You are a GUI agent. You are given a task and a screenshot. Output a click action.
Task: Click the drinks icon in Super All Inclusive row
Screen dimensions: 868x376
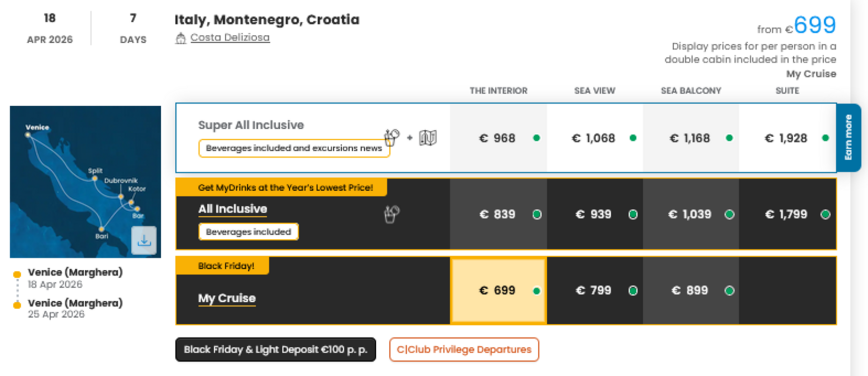pyautogui.click(x=392, y=138)
